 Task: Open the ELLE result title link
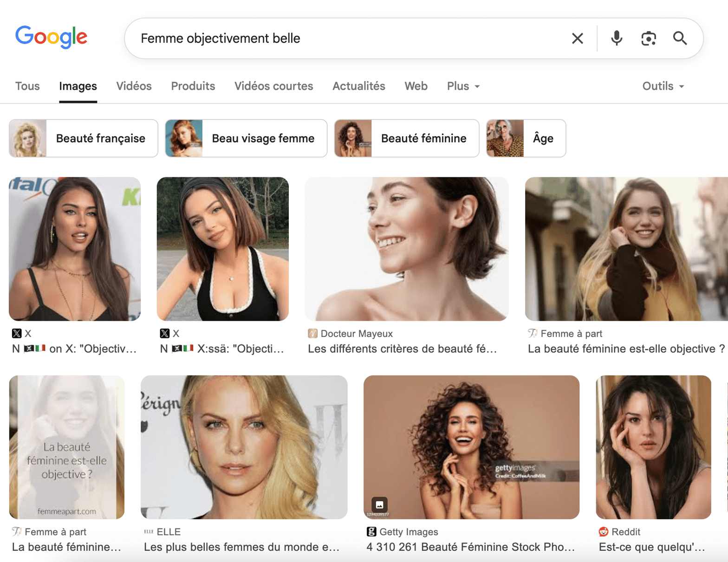pyautogui.click(x=241, y=547)
